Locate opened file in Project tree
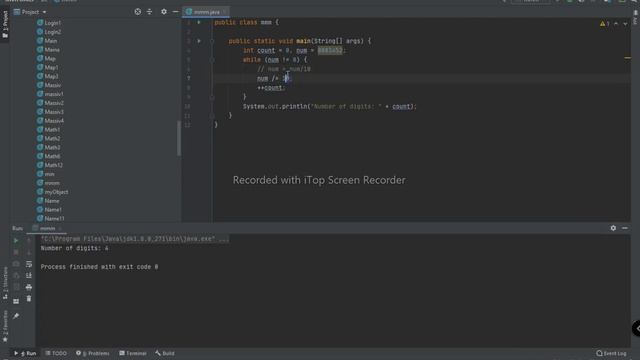This screenshot has height=360, width=640. [138, 12]
